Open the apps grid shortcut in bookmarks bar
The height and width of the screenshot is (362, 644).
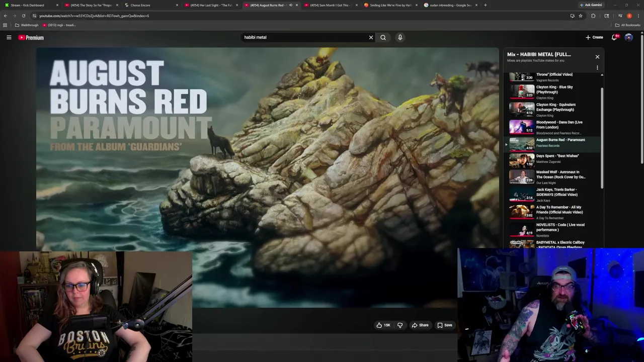(x=5, y=25)
